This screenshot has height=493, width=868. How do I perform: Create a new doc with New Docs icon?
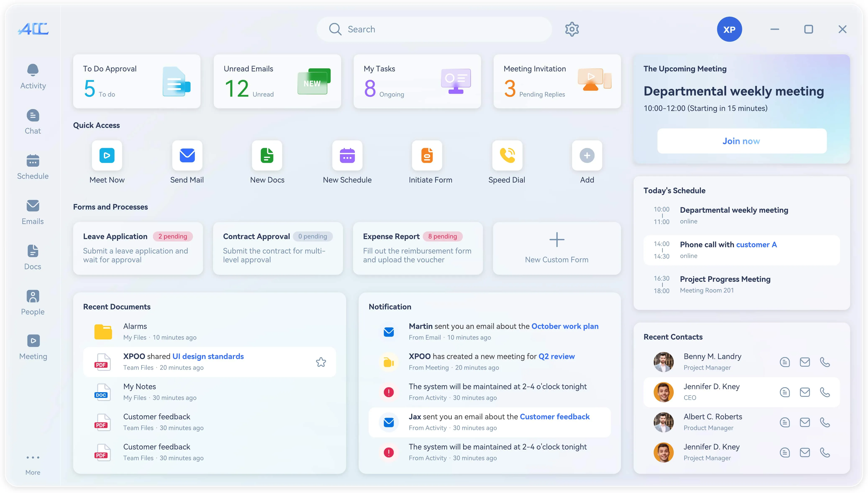pos(267,155)
